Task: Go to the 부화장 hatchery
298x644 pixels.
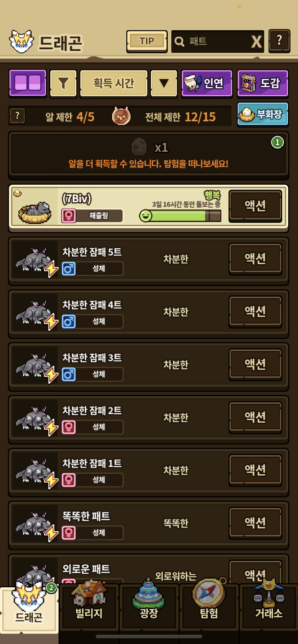Action: coord(263,114)
